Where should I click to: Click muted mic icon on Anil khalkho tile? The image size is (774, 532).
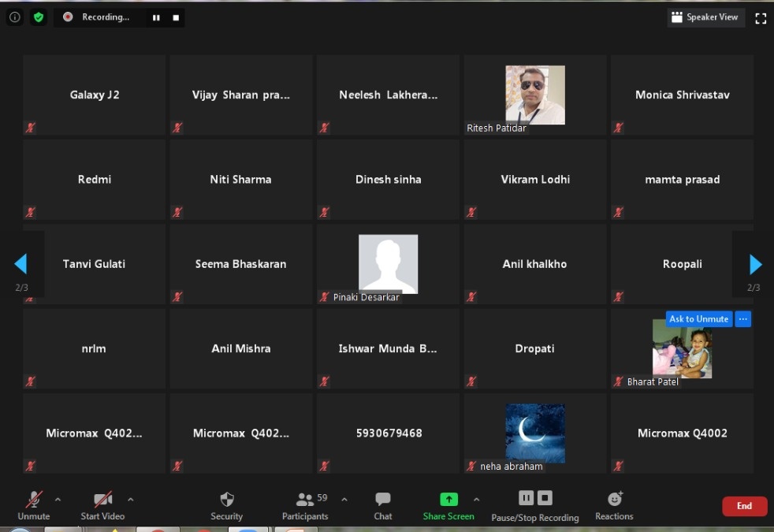click(x=471, y=296)
